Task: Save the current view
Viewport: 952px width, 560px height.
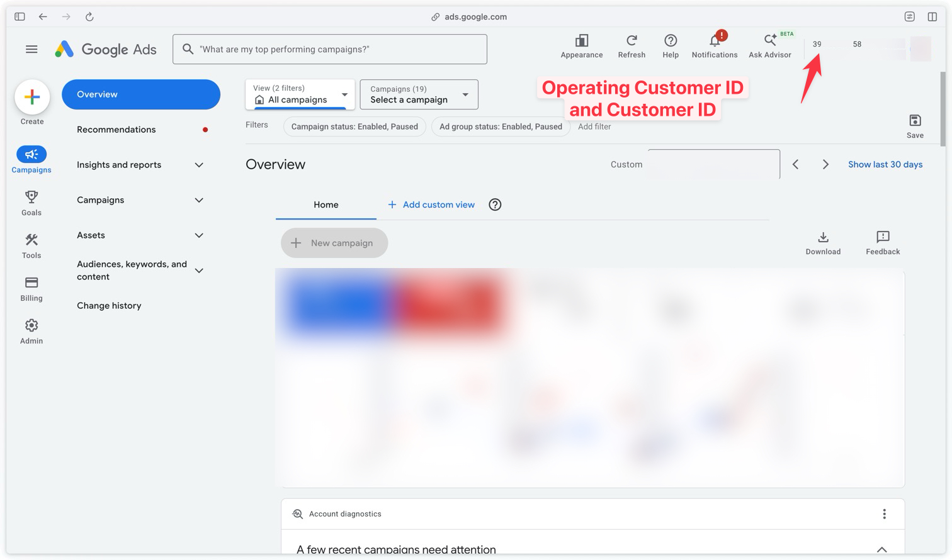Action: (915, 126)
